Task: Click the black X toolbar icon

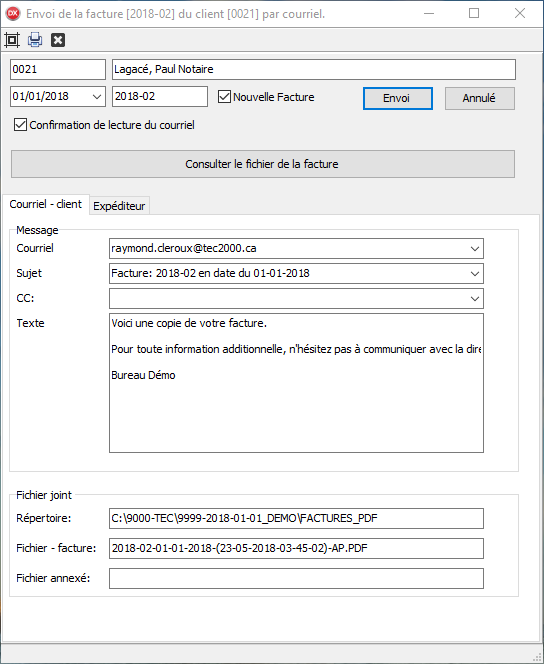Action: pos(58,40)
